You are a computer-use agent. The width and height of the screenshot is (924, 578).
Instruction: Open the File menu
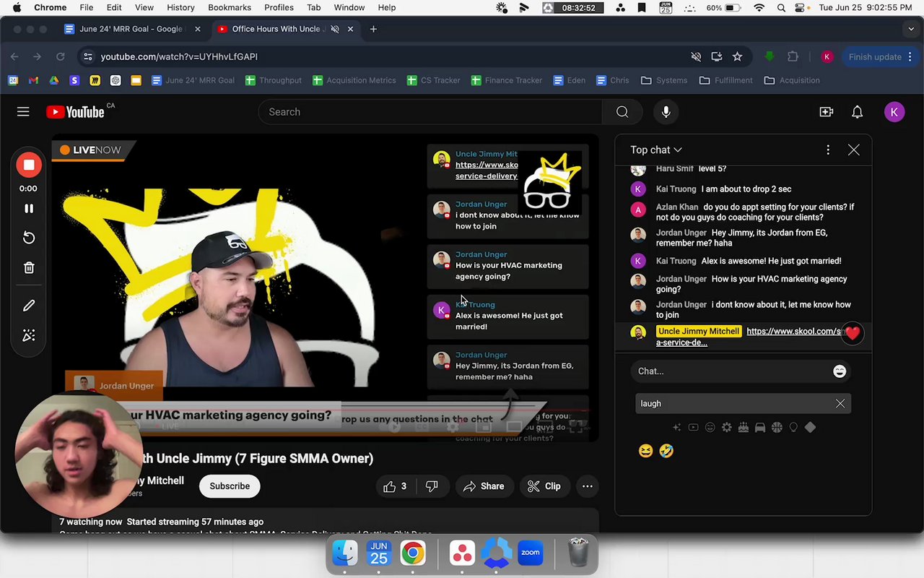pyautogui.click(x=86, y=7)
